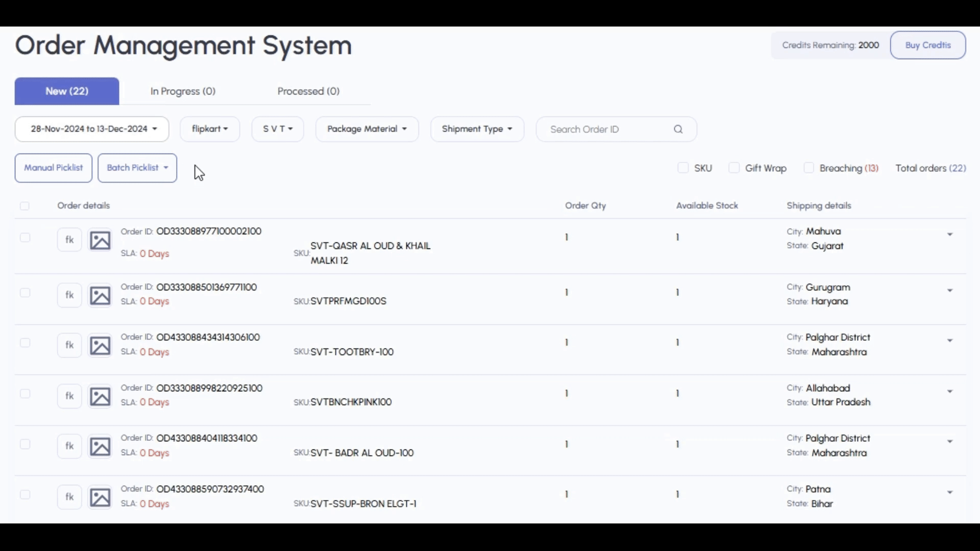Open the Manual Picklist

(x=53, y=167)
